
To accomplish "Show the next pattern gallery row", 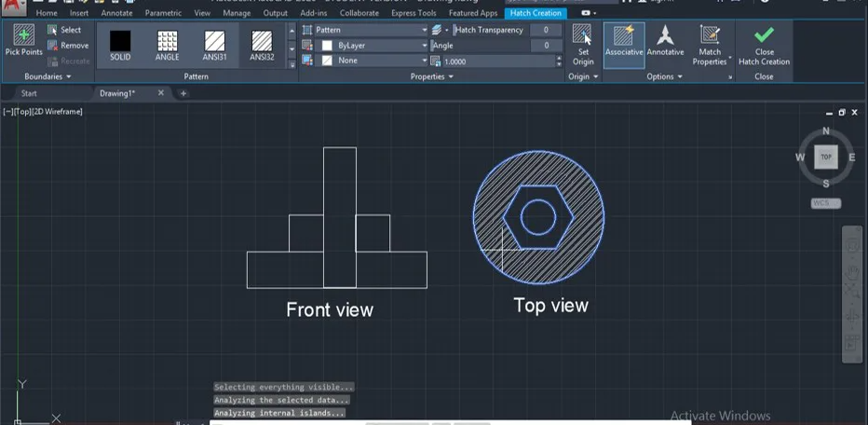I will click(292, 48).
